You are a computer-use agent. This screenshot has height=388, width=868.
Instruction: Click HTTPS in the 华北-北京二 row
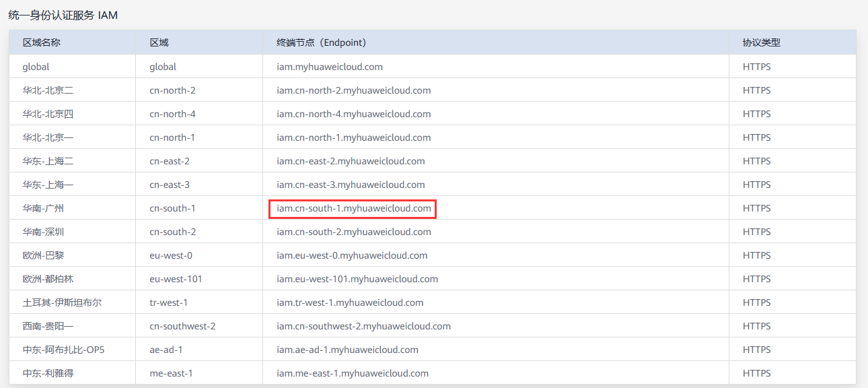757,90
